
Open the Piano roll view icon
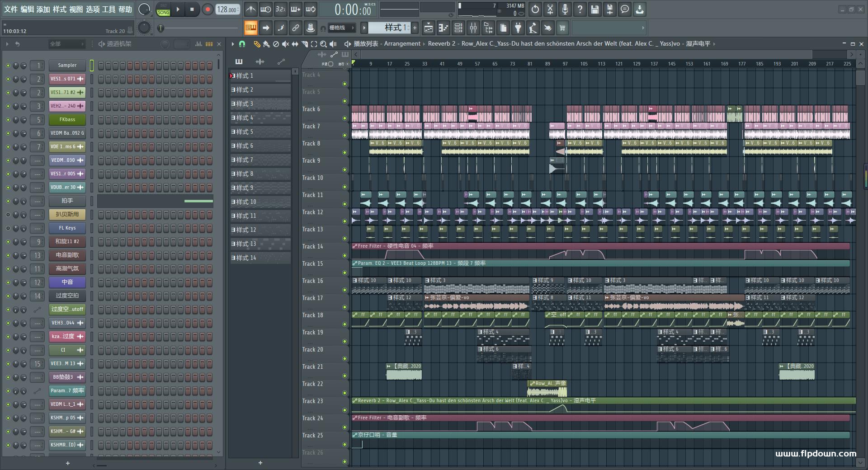(443, 28)
